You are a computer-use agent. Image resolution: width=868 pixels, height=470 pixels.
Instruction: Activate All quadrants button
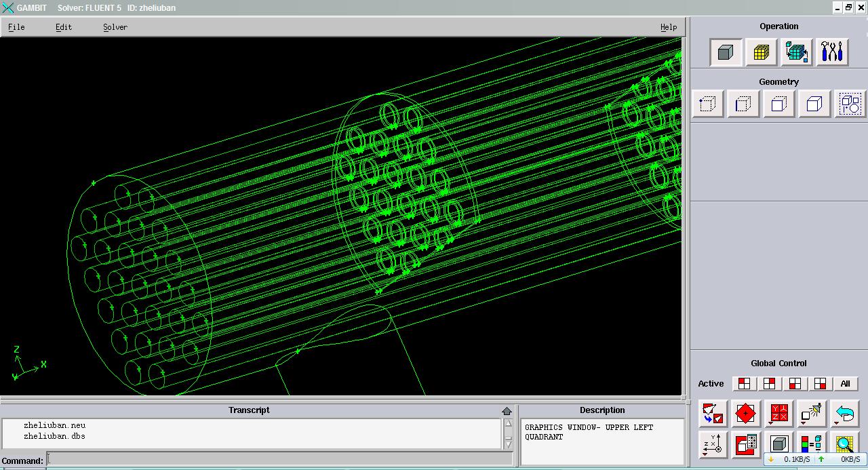click(x=846, y=383)
